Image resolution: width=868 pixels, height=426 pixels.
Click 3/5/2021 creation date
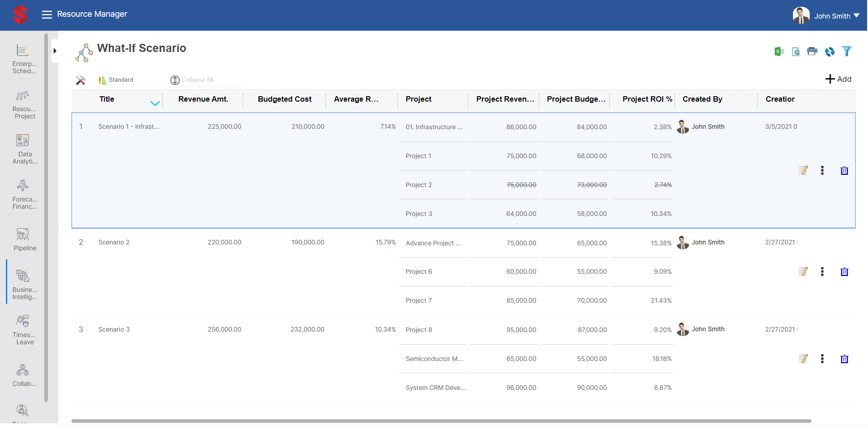(781, 127)
